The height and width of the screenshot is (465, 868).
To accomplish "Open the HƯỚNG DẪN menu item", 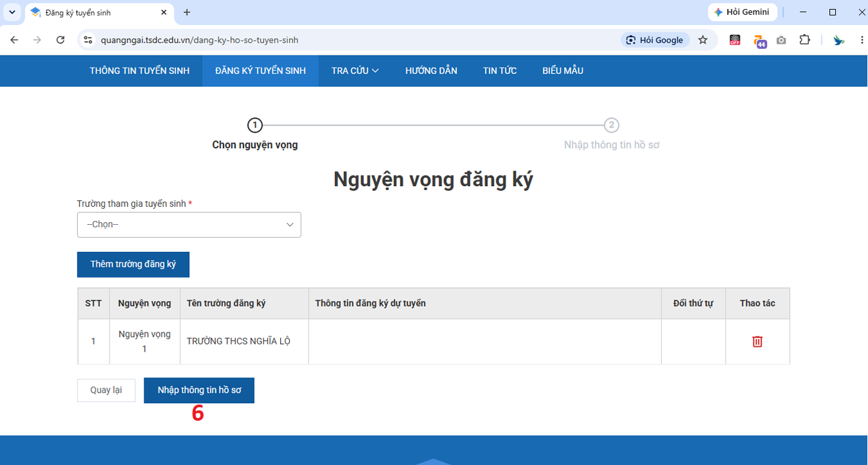I will click(431, 71).
